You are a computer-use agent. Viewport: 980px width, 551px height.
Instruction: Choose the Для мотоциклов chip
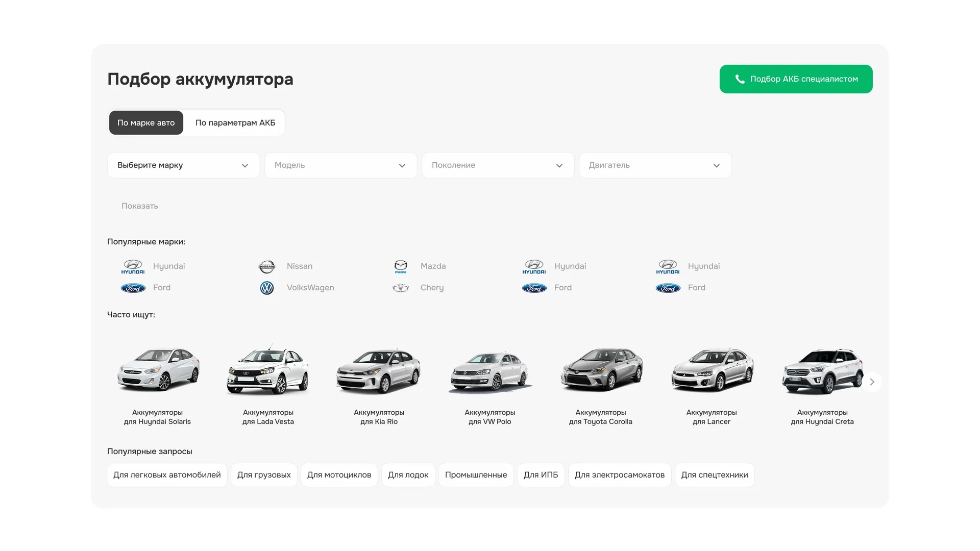coord(339,475)
